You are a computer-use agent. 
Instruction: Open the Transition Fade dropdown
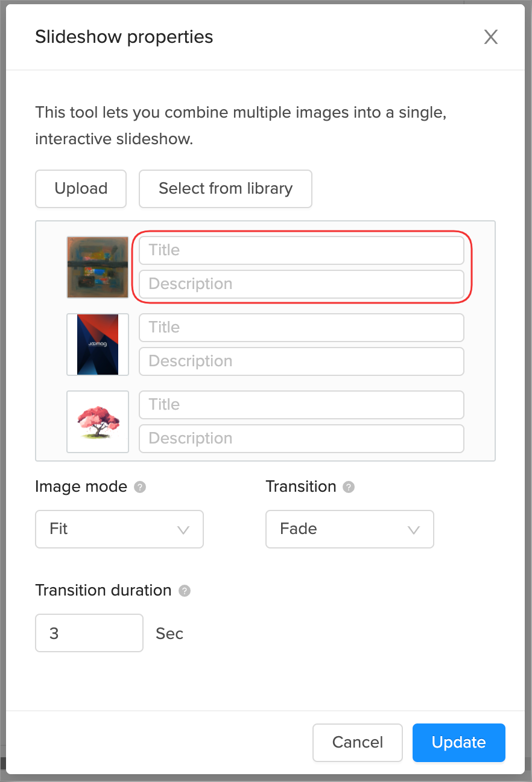click(x=349, y=529)
